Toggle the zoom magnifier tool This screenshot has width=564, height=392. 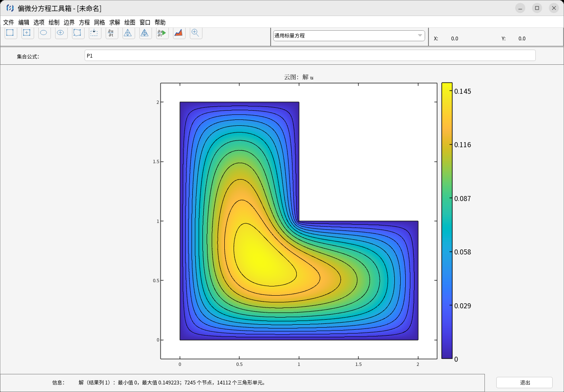(196, 33)
